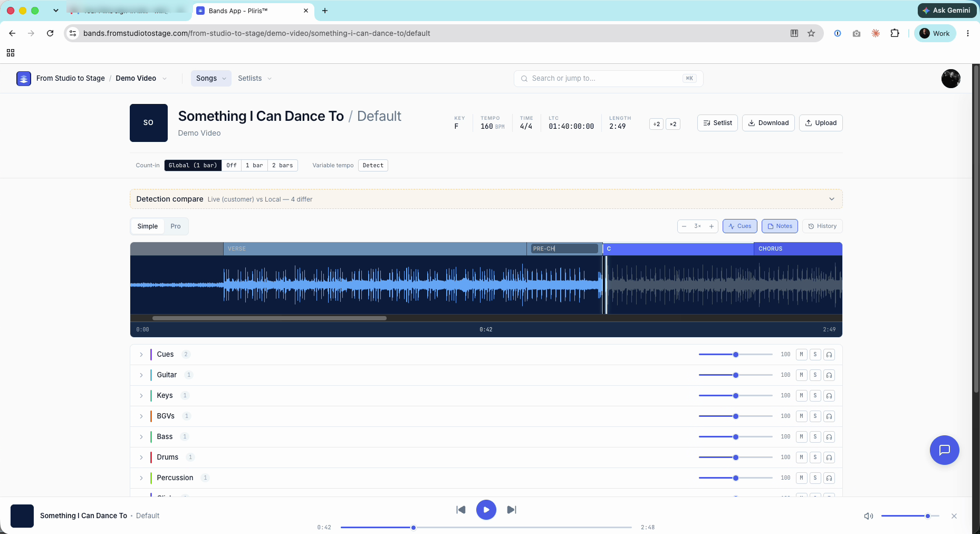
Task: Adjust the Cues track volume slider
Action: coord(736,355)
